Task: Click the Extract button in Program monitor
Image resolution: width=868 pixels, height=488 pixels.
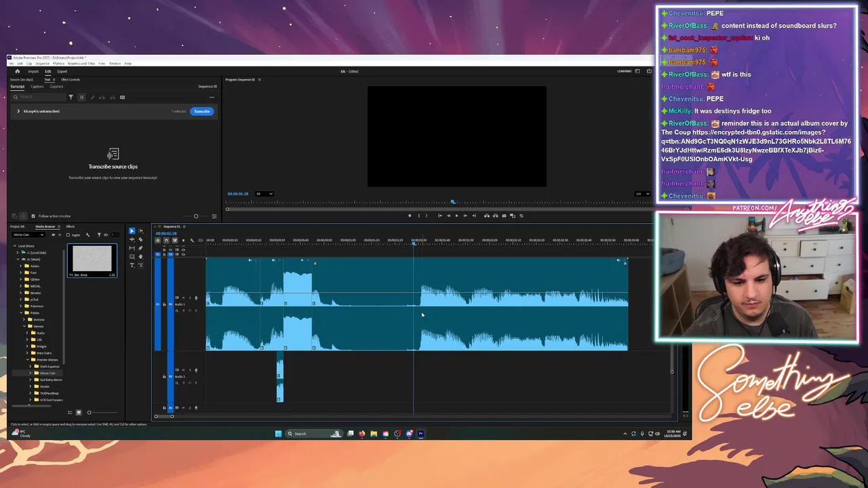Action: click(495, 216)
